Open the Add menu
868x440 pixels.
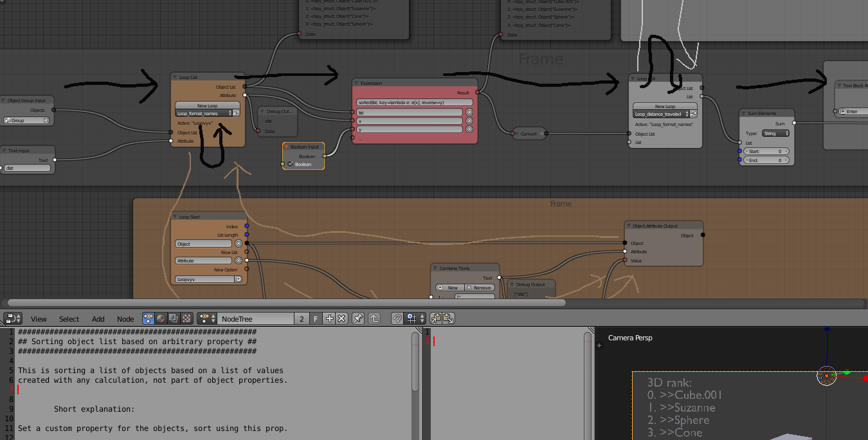98,318
